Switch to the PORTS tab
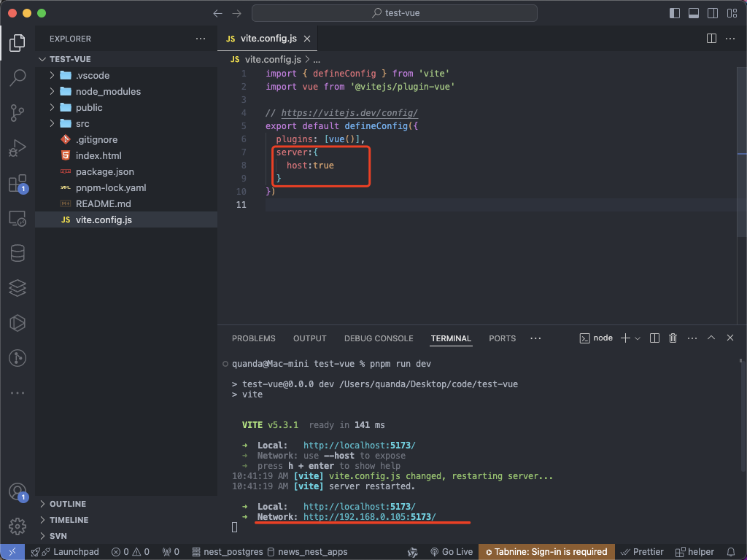Screen dimensions: 747x560 (x=502, y=338)
